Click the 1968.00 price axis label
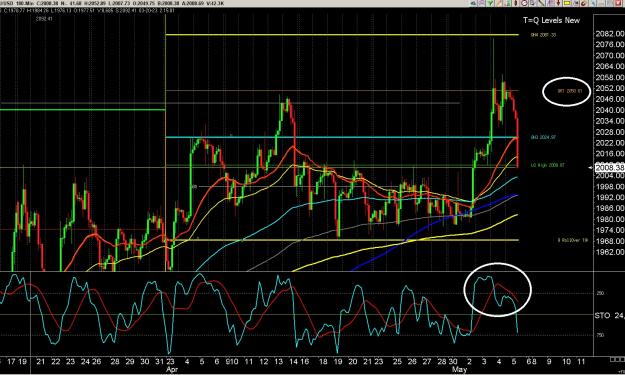Viewport: 625px width, 375px height. tap(610, 241)
